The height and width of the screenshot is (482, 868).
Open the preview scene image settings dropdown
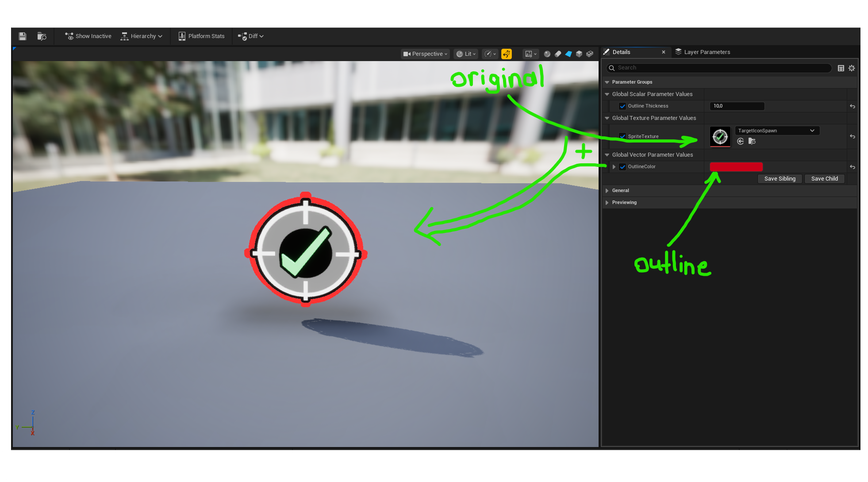click(530, 54)
